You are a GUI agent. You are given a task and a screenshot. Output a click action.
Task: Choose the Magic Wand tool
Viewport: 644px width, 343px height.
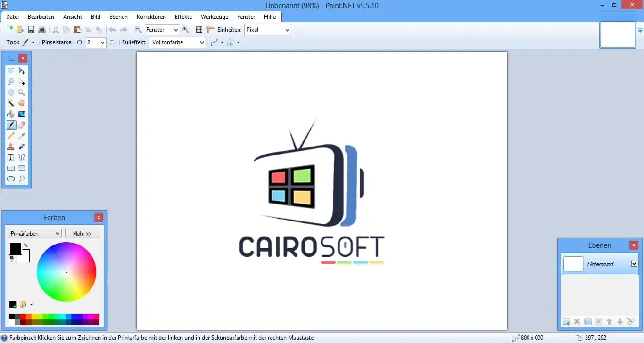[x=11, y=103]
